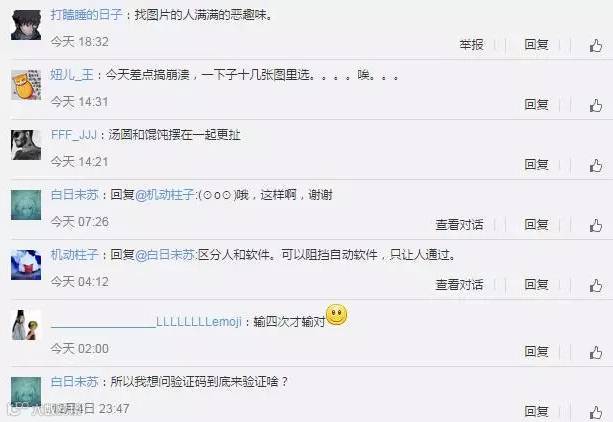Like FFF_JJJ's comment with thumbs-up
Viewport: 613px width, 422px height.
coord(596,166)
